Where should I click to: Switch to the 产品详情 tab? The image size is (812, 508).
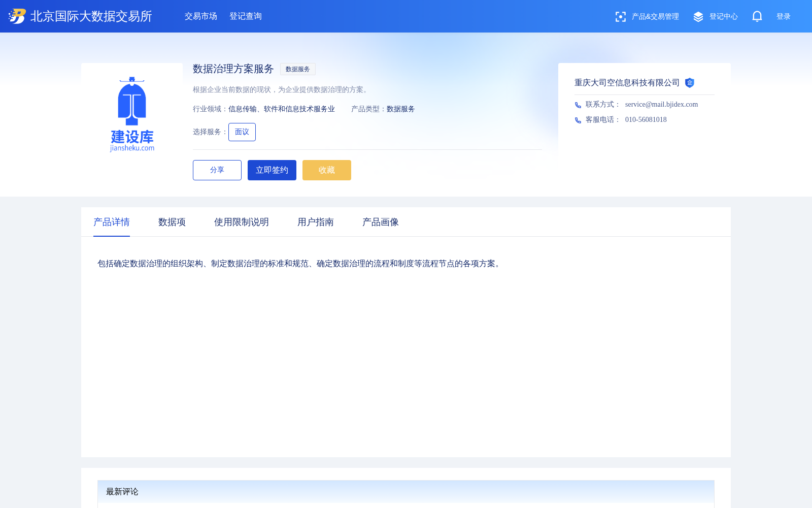point(112,222)
